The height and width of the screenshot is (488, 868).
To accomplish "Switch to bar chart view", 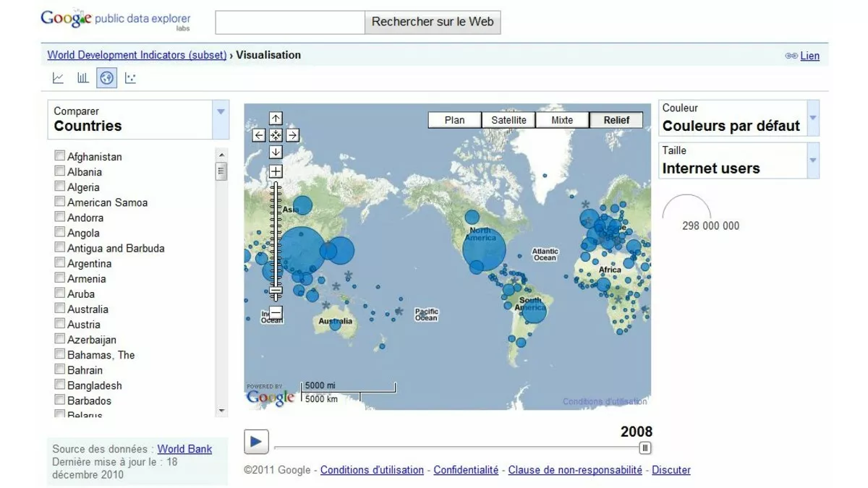I will click(82, 78).
